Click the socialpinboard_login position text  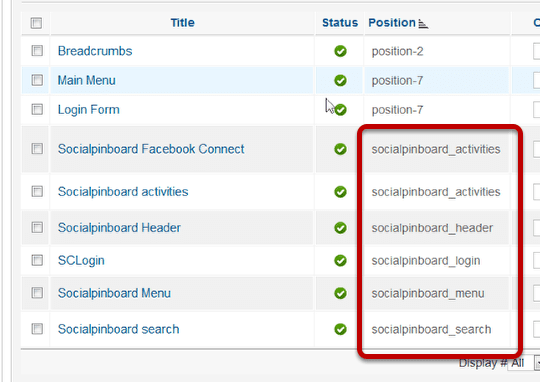pyautogui.click(x=426, y=261)
